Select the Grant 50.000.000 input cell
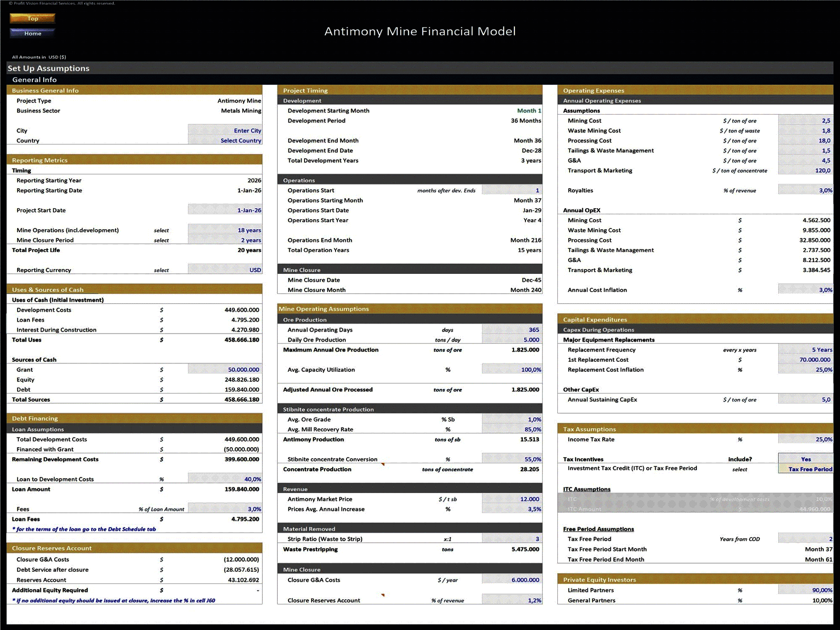 225,370
